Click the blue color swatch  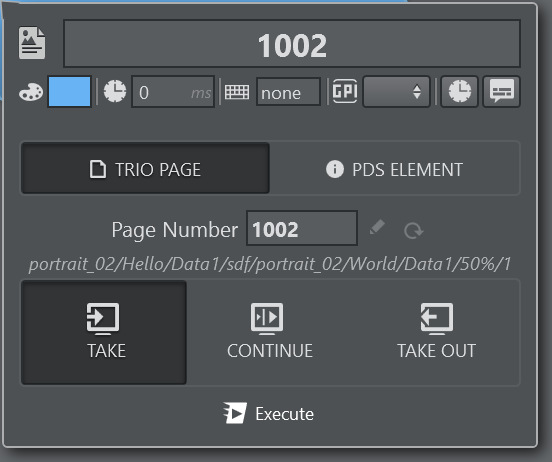coord(69,92)
